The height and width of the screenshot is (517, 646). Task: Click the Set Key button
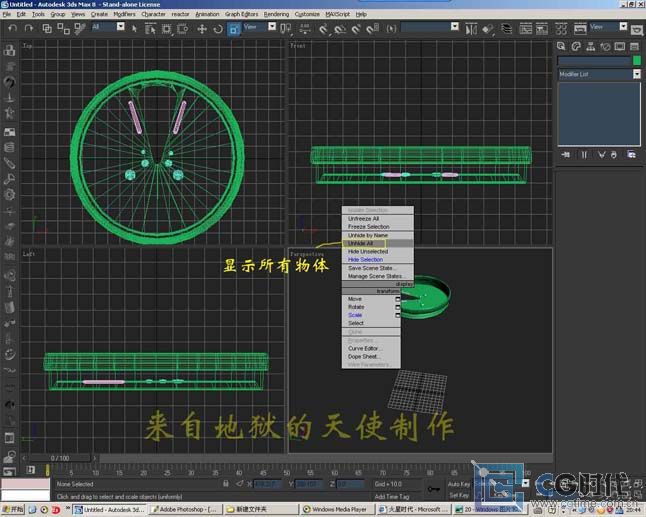click(x=459, y=495)
